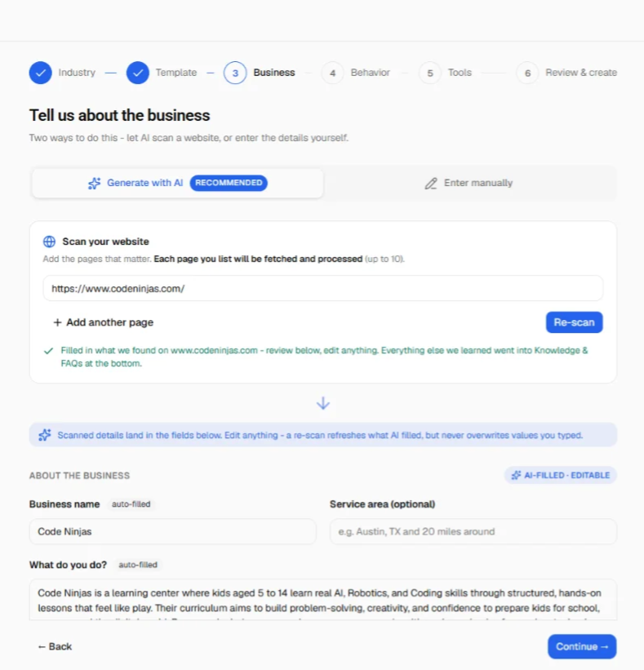Click the globe icon beside Scan your website
This screenshot has width=644, height=670.
(x=49, y=242)
